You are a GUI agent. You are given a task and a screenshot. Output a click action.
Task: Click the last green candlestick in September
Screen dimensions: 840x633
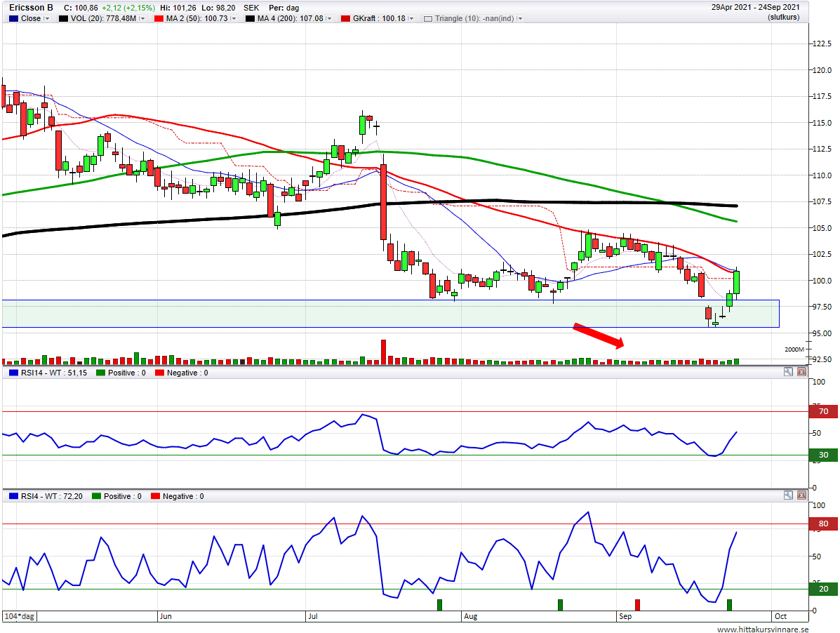pos(737,282)
